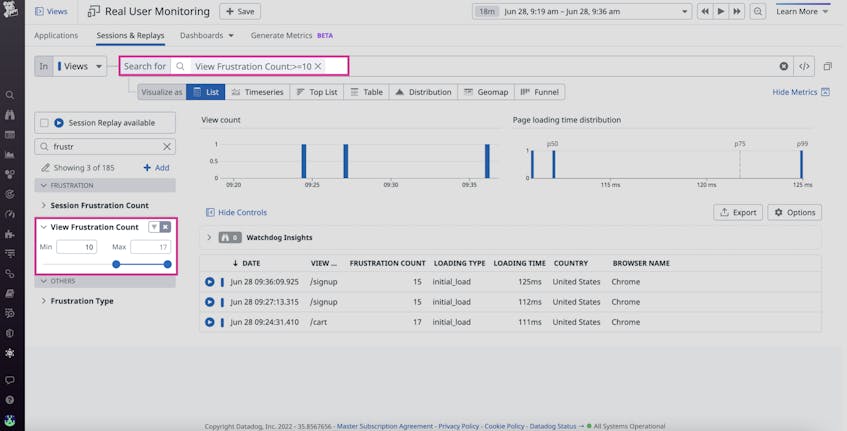Click Hide Controls toggle

[x=236, y=212]
